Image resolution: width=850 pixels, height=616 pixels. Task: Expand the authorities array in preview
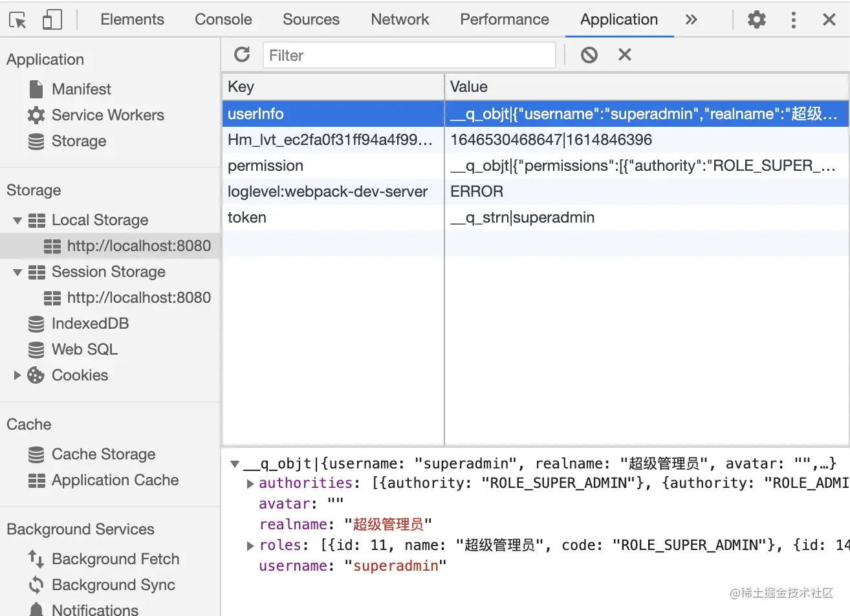[x=250, y=483]
